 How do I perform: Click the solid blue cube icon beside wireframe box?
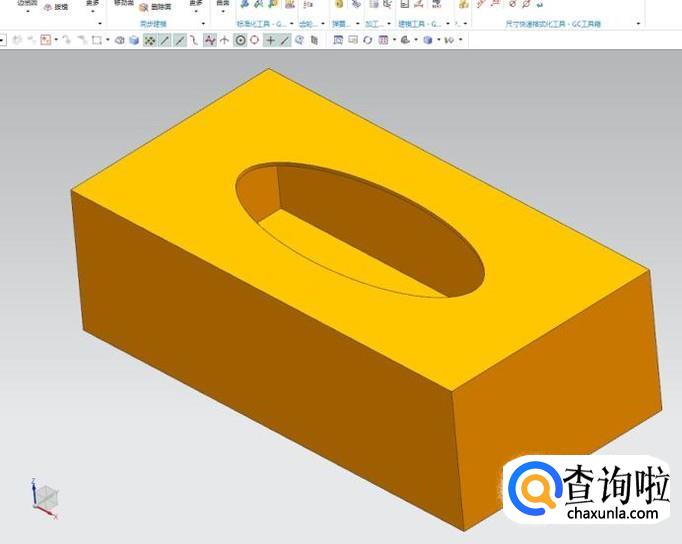tap(134, 40)
